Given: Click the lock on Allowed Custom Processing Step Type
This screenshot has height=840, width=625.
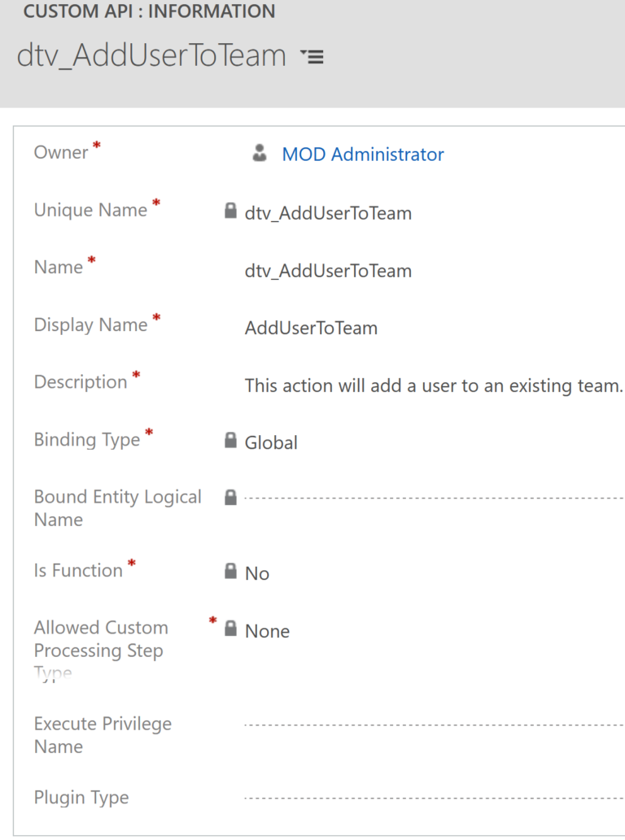Looking at the screenshot, I should [x=231, y=629].
